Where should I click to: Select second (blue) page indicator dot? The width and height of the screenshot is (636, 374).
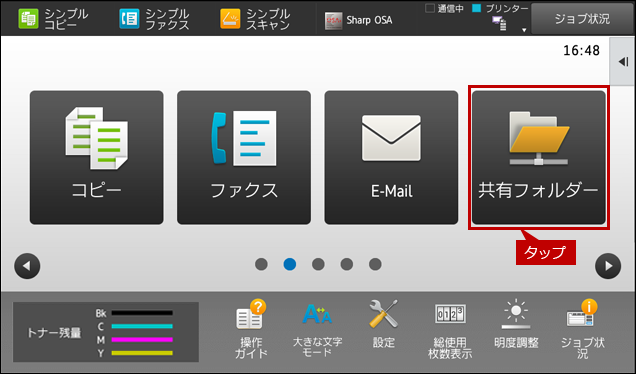point(290,264)
